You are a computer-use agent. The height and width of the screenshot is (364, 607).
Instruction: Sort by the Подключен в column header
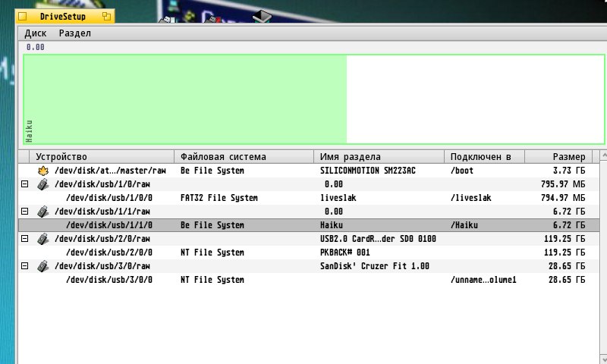tap(484, 157)
